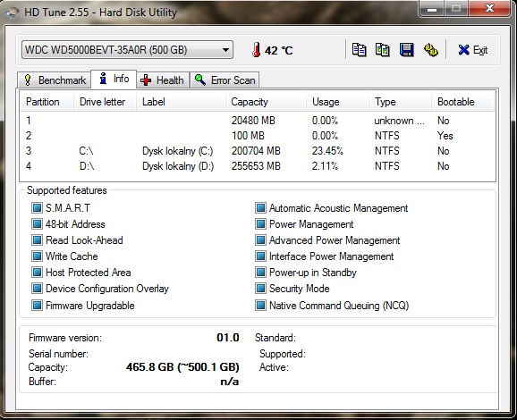Click the capacity value 465.8 GB

pyautogui.click(x=182, y=367)
